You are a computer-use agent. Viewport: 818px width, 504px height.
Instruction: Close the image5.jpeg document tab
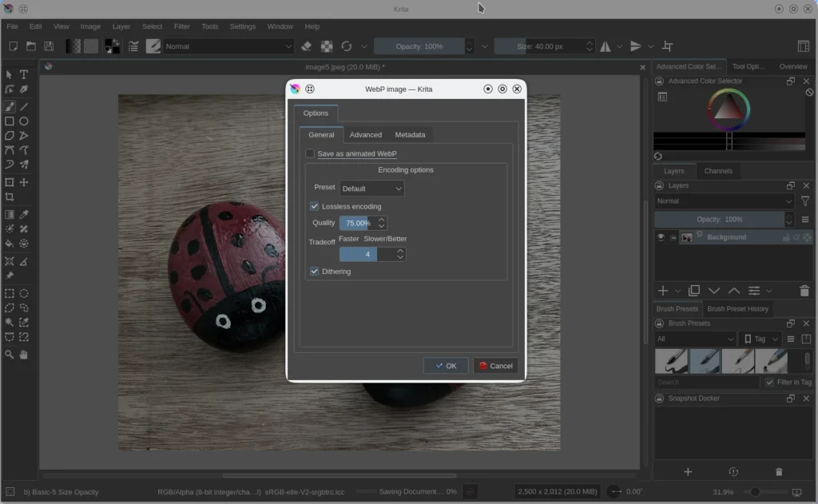pos(643,67)
